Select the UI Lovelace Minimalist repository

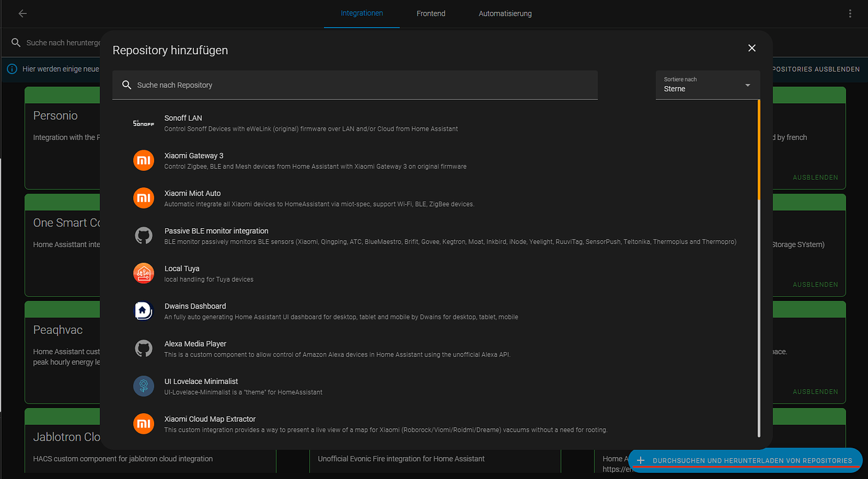434,387
